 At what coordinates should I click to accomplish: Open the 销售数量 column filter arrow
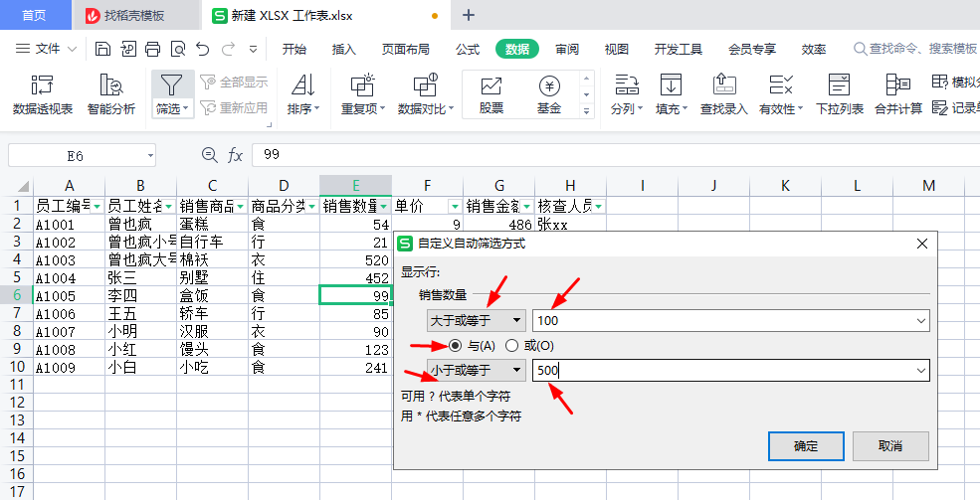[x=384, y=207]
